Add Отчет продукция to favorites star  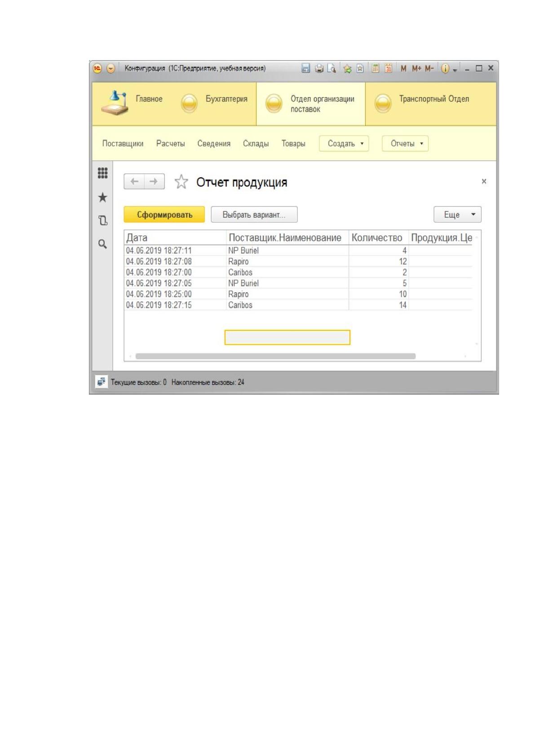point(181,182)
